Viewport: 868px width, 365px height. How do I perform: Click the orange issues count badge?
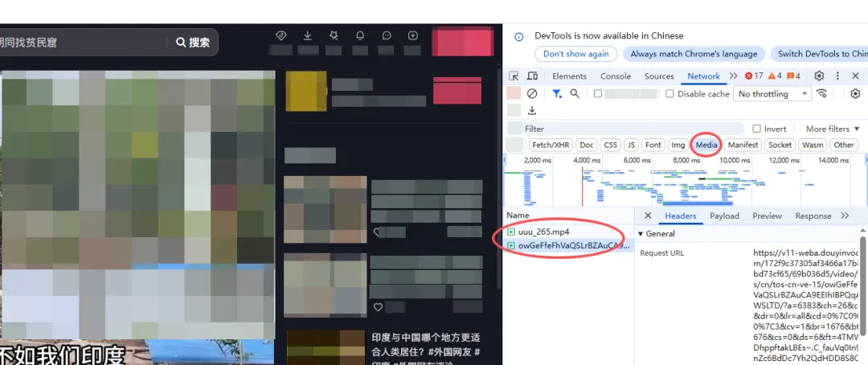[x=794, y=76]
